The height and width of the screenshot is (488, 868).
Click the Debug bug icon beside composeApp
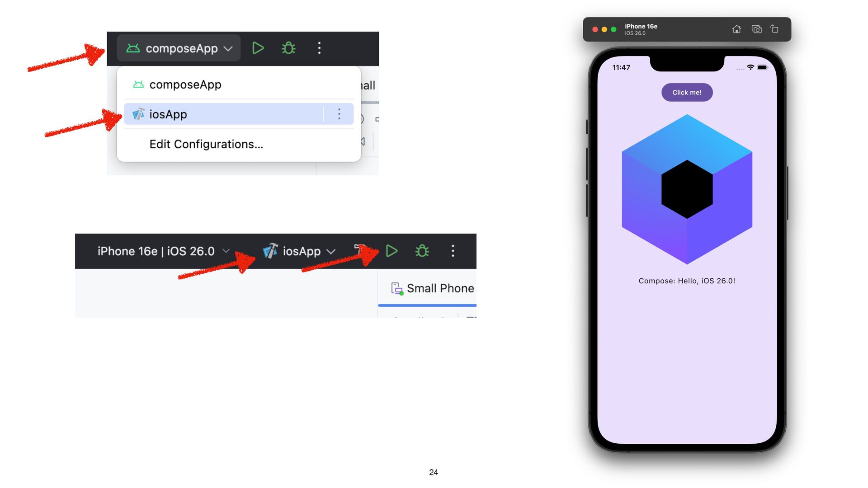click(x=288, y=48)
